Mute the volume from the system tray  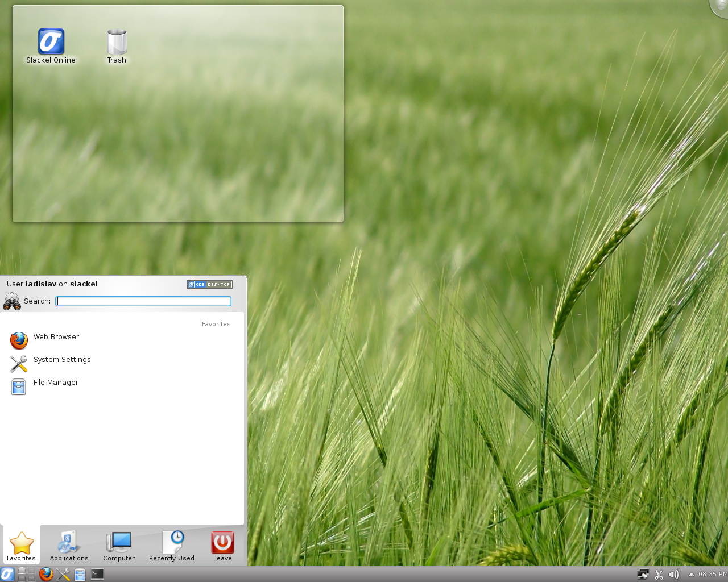click(673, 575)
